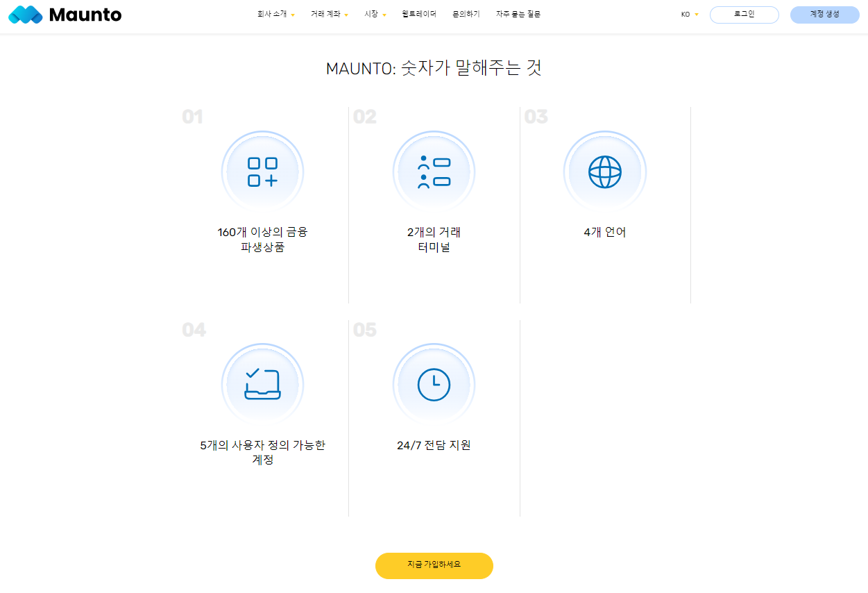Click the text 4개 언어
The width and height of the screenshot is (868, 593).
pos(605,232)
